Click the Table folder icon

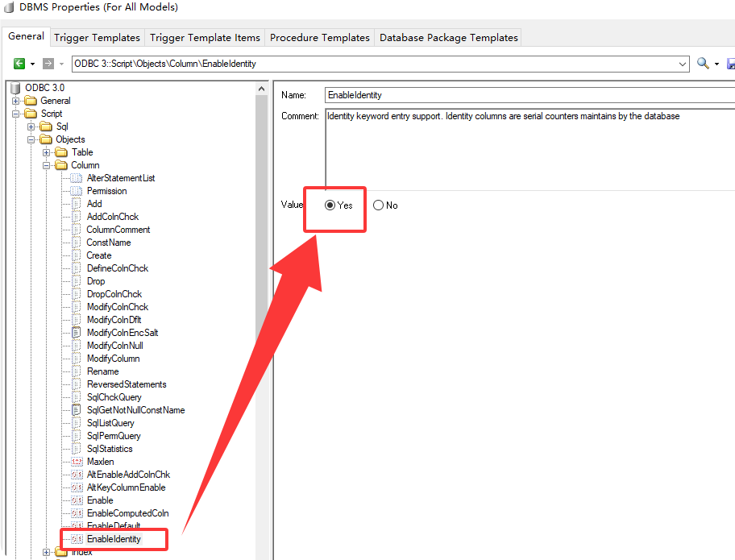61,152
